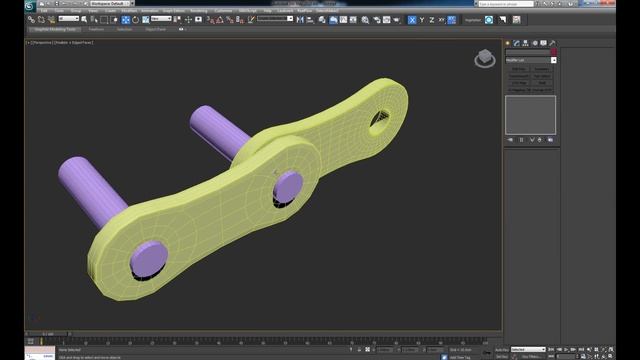Open the Manage Layers dialog
This screenshot has width=640, height=360.
pyautogui.click(x=322, y=20)
